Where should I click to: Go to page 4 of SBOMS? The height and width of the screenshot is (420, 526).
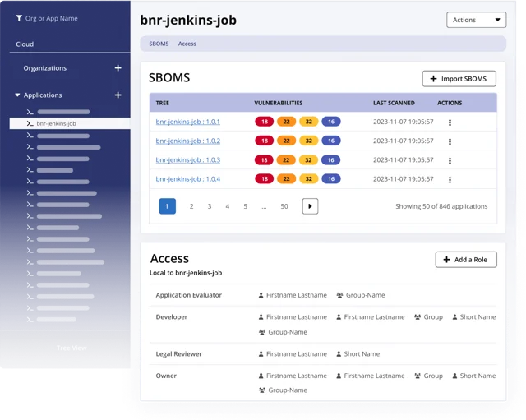(x=228, y=206)
